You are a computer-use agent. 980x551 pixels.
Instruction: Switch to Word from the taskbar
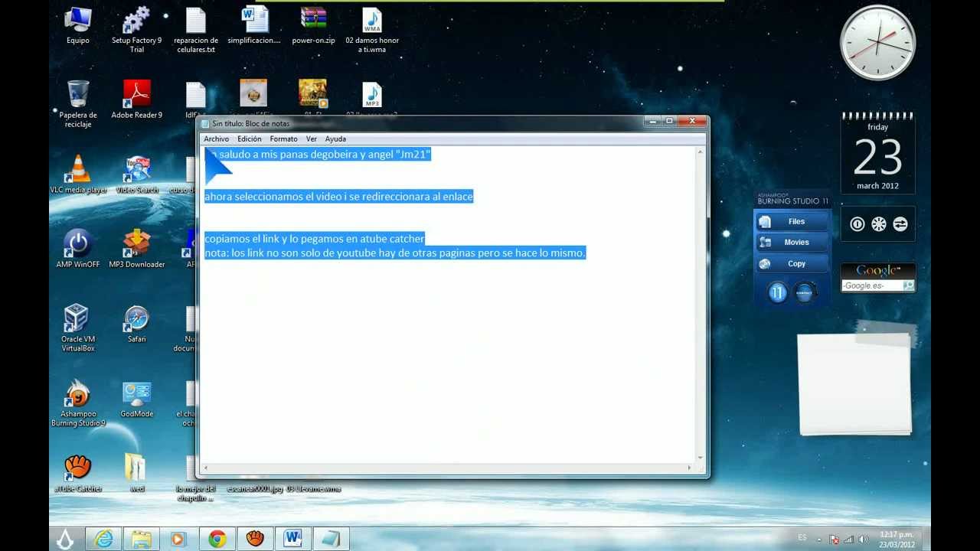292,539
